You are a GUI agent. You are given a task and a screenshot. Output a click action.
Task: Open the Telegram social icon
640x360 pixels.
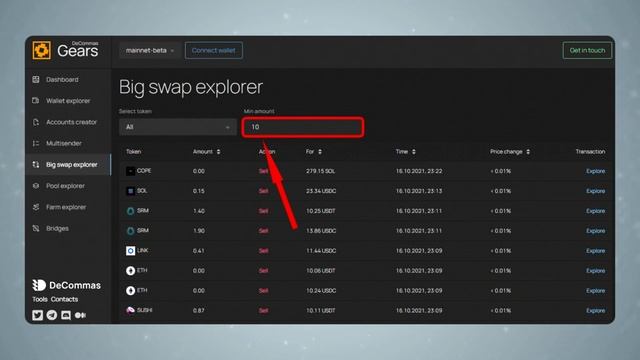pos(52,315)
